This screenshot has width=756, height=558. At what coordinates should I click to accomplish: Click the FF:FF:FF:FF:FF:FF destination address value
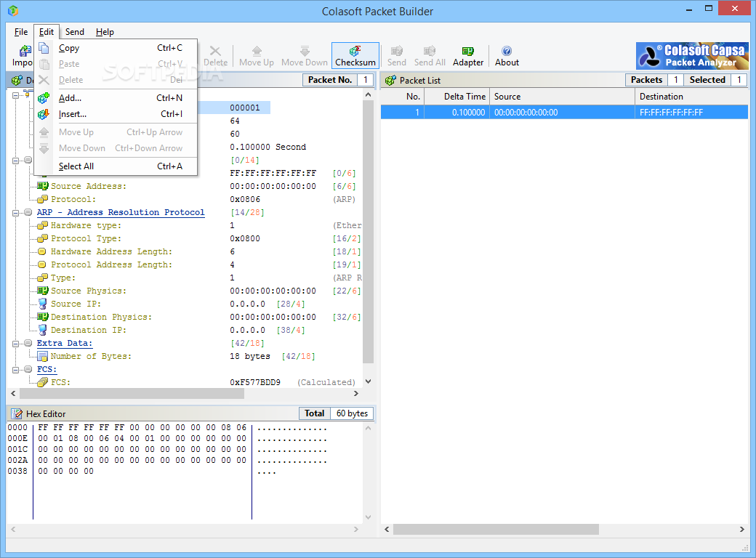click(x=273, y=173)
